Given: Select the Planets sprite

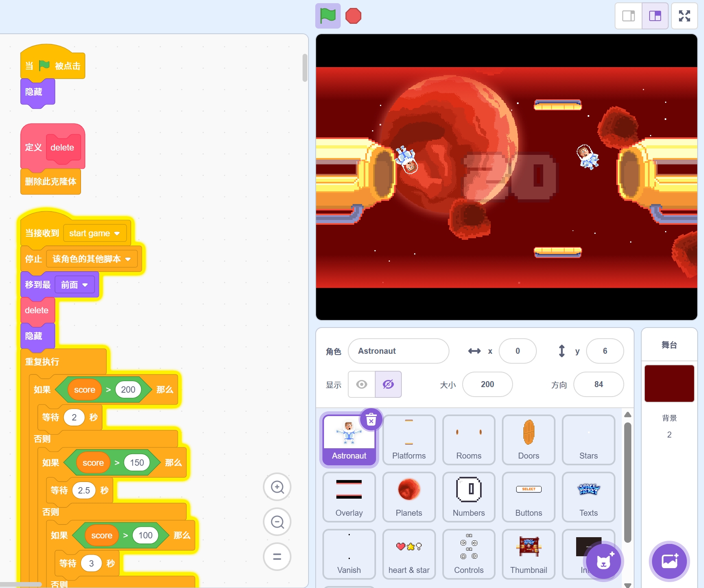Looking at the screenshot, I should point(409,497).
